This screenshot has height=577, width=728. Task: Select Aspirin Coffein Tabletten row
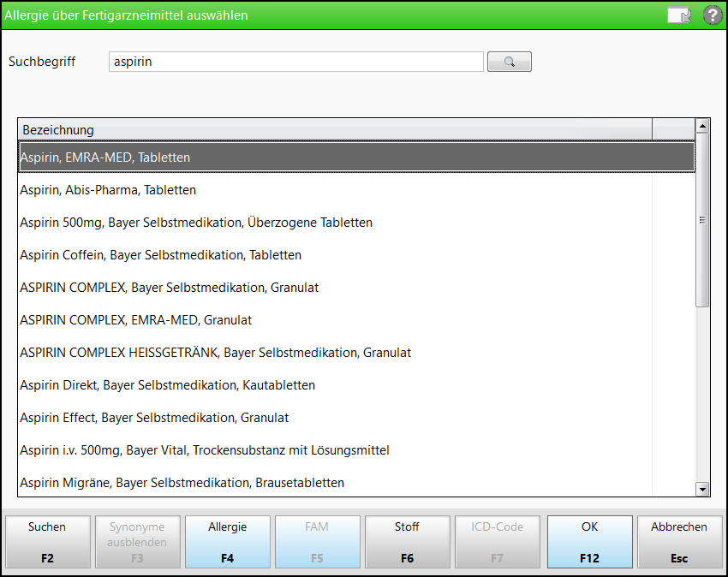[356, 255]
